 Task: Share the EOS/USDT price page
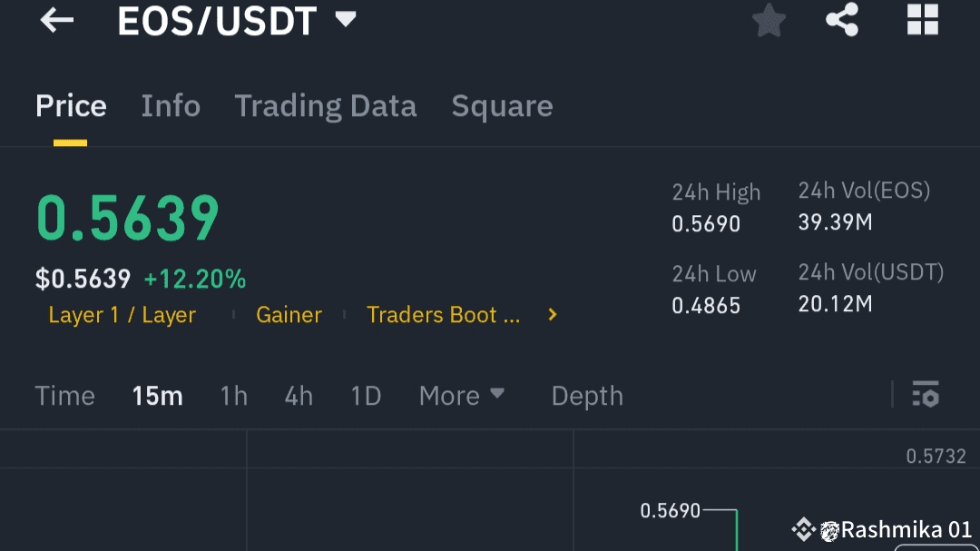click(841, 21)
